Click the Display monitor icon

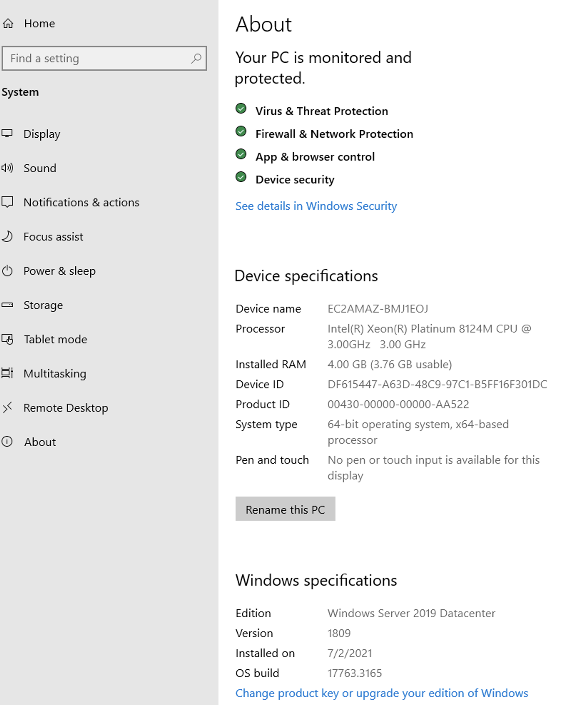point(7,133)
